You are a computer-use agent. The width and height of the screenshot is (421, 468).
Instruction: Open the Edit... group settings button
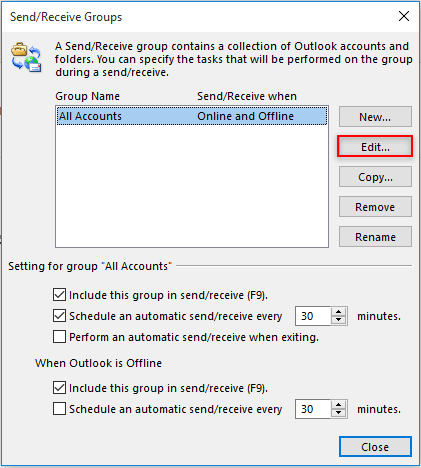point(375,147)
